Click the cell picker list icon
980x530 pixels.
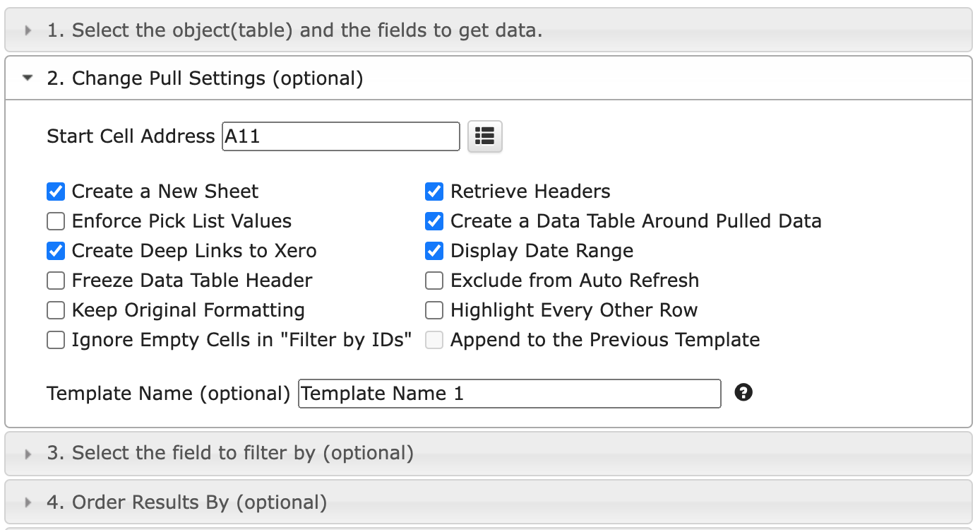pyautogui.click(x=484, y=136)
